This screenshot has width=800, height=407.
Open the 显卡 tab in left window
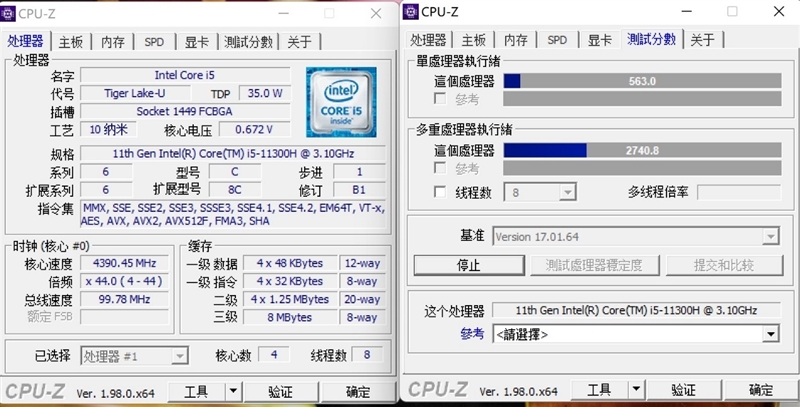pos(197,42)
